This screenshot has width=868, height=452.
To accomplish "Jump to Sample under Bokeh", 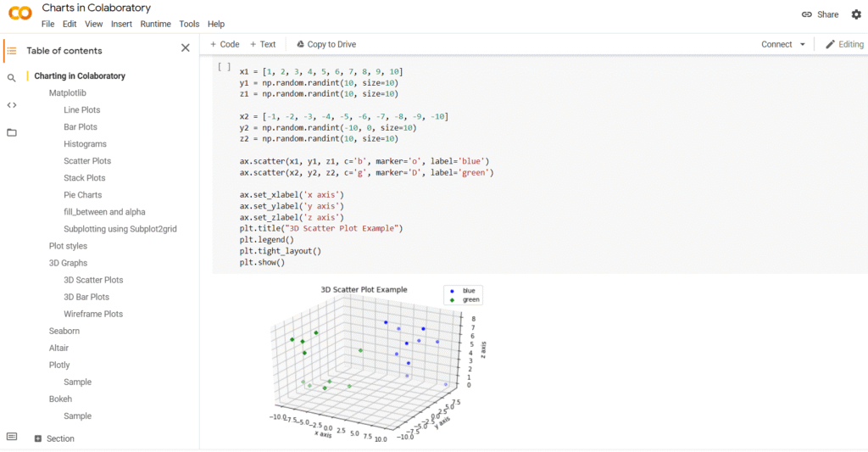I will pyautogui.click(x=77, y=416).
